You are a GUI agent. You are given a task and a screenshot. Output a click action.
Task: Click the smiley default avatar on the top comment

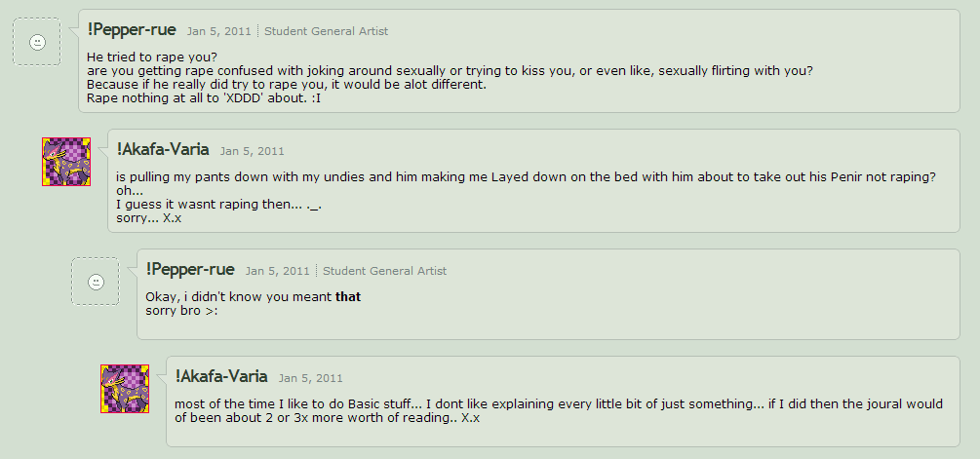(37, 42)
